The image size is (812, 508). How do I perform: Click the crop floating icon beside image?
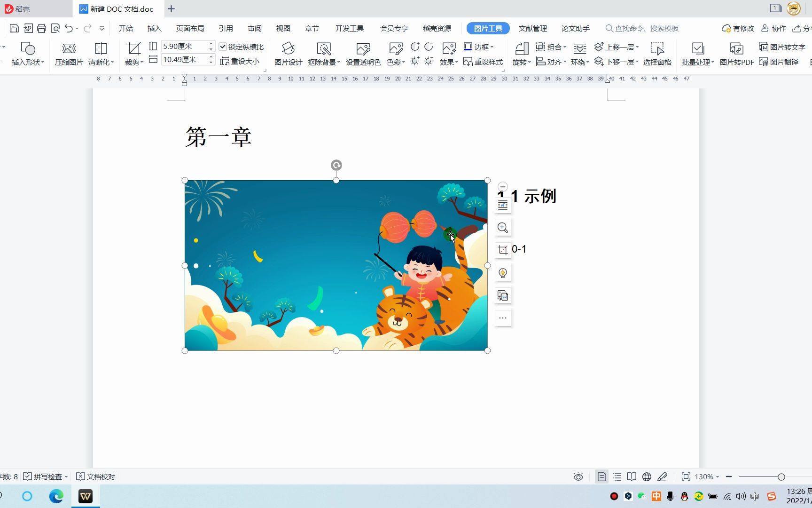click(503, 250)
